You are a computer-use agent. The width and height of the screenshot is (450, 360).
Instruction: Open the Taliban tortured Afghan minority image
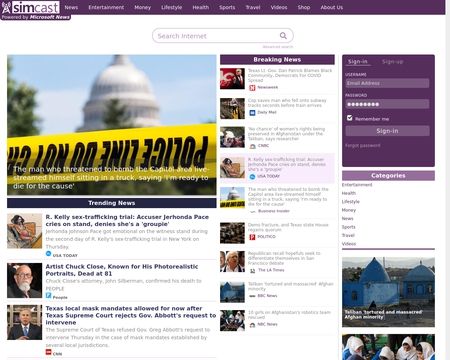point(388,292)
